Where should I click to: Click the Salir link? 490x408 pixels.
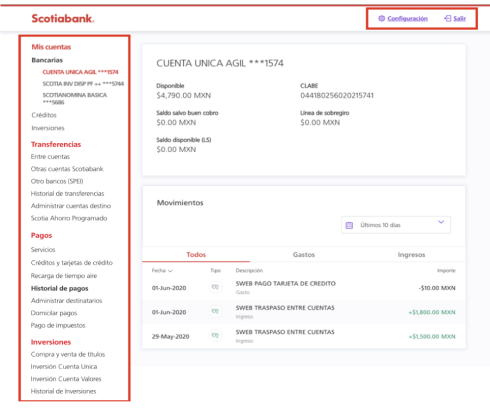459,18
